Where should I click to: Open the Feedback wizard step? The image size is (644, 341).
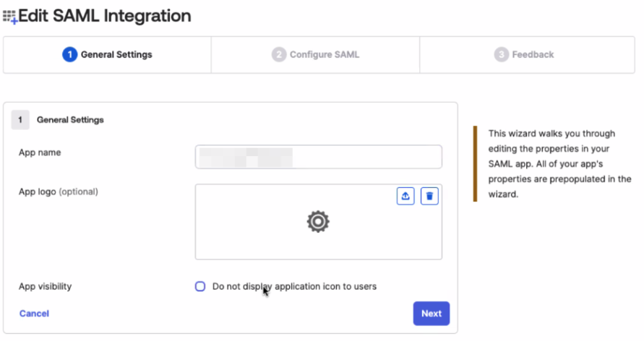click(527, 55)
